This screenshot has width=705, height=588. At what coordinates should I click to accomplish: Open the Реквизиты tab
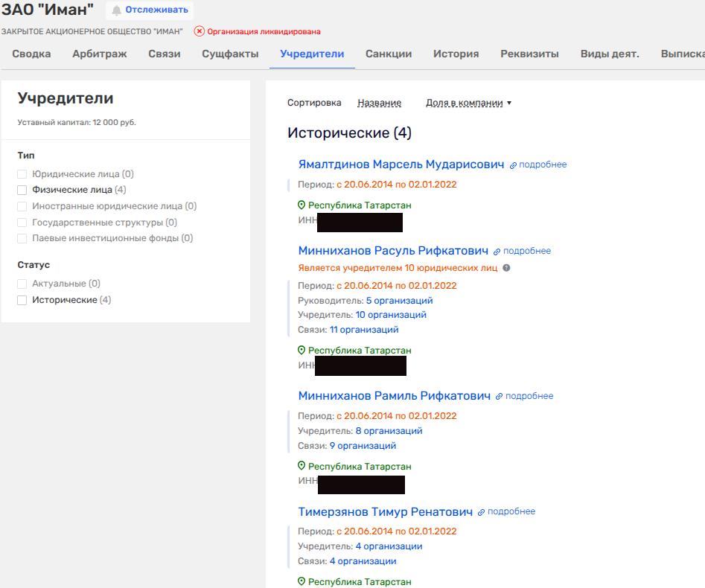click(529, 54)
